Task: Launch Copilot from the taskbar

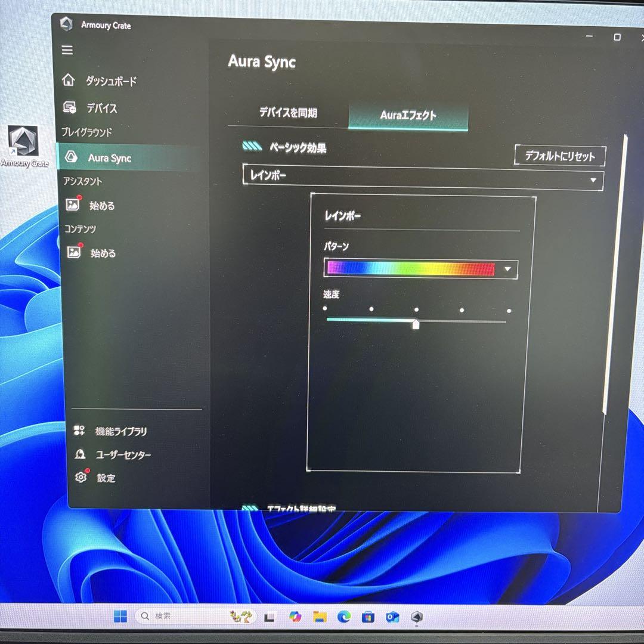Action: point(295,617)
